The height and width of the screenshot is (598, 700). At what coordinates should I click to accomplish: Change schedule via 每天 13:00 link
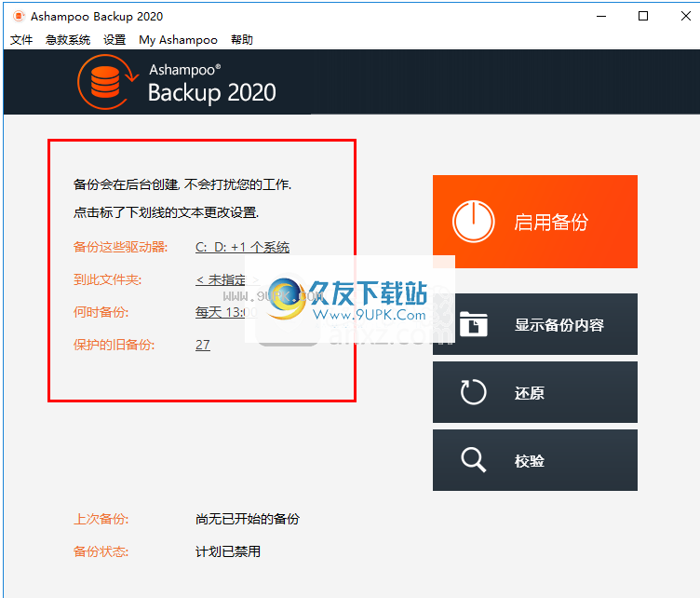pos(226,312)
